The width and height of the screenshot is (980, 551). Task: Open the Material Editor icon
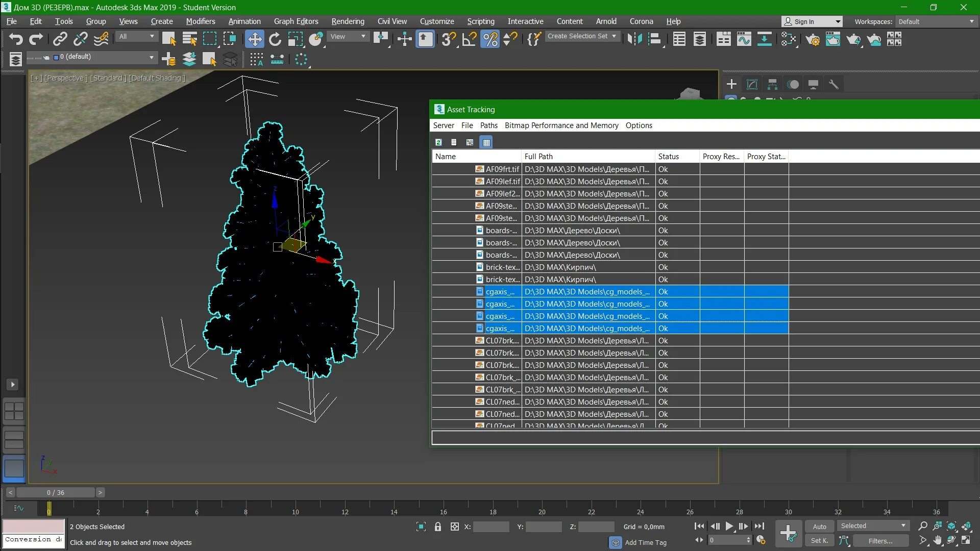(789, 39)
